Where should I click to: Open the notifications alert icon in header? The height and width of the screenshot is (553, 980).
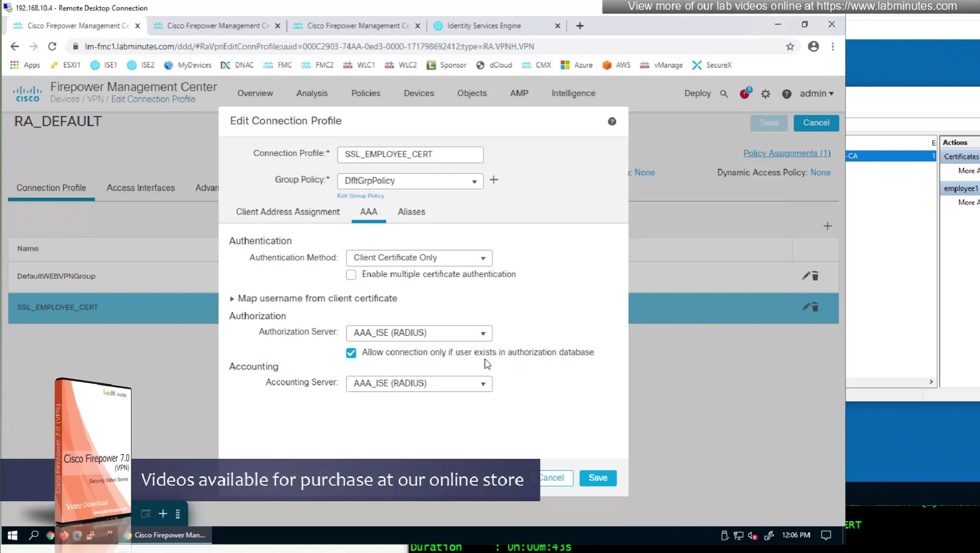tap(744, 94)
